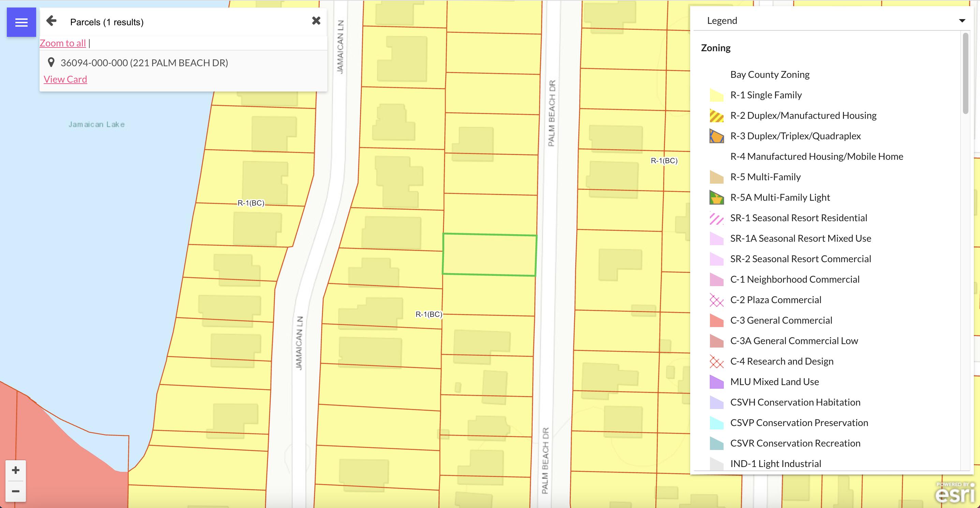Click the R-3 Duplex/Triplex/Quadraplex legend icon

click(x=716, y=136)
